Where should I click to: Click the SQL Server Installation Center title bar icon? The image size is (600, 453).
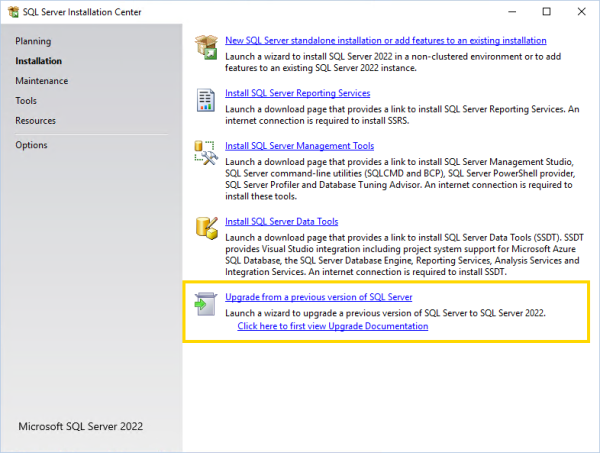[13, 12]
